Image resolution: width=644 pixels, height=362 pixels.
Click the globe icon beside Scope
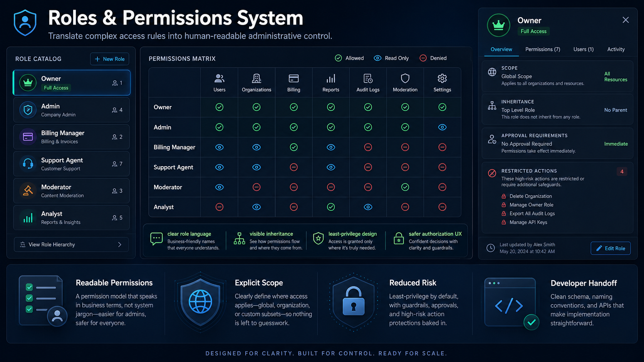[492, 72]
